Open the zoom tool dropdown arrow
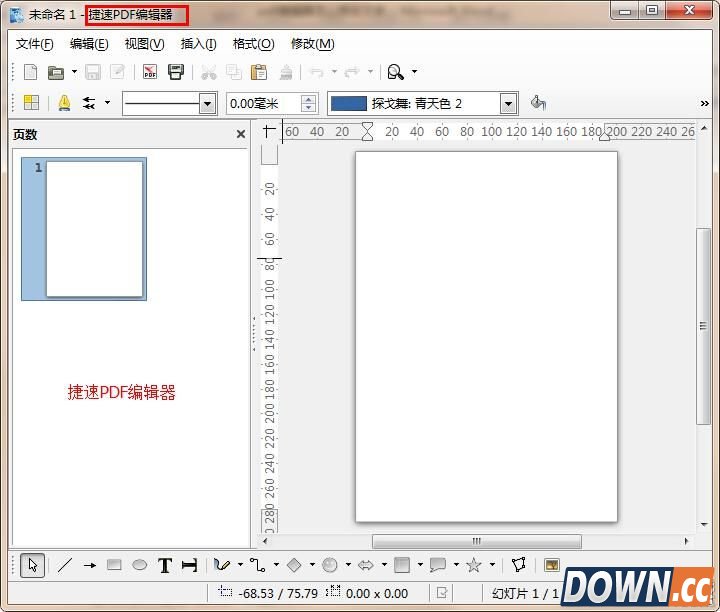Viewport: 720px width, 612px height. coord(415,72)
